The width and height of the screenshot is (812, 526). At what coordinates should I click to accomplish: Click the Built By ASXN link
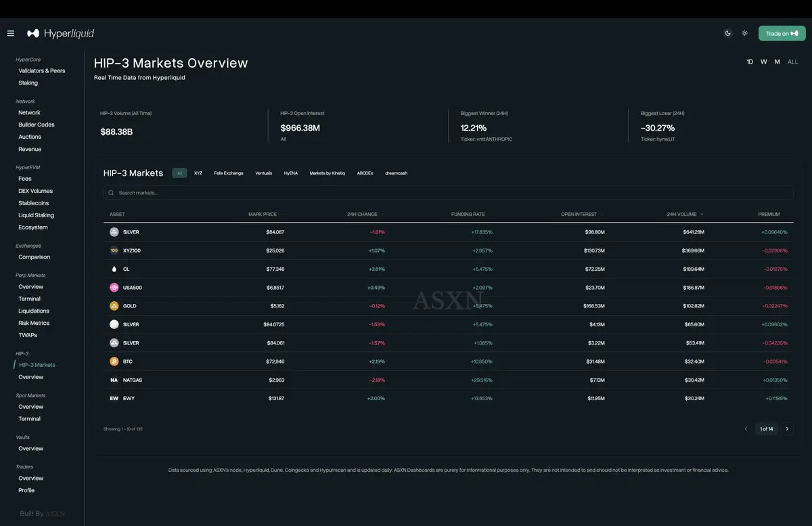[x=43, y=513]
